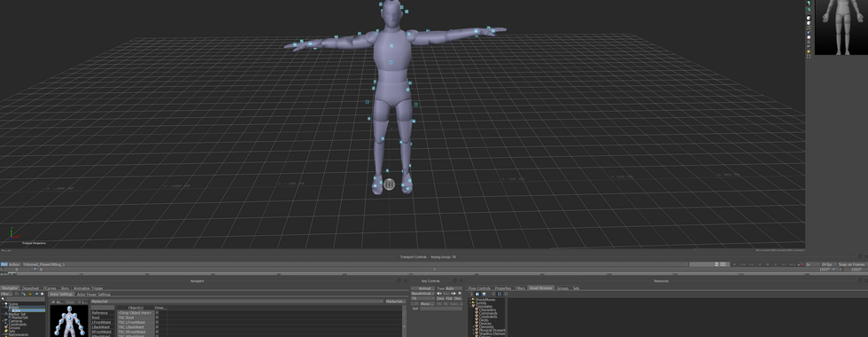
Task: Click the PrevisMoves folder icon
Action: tap(473, 300)
